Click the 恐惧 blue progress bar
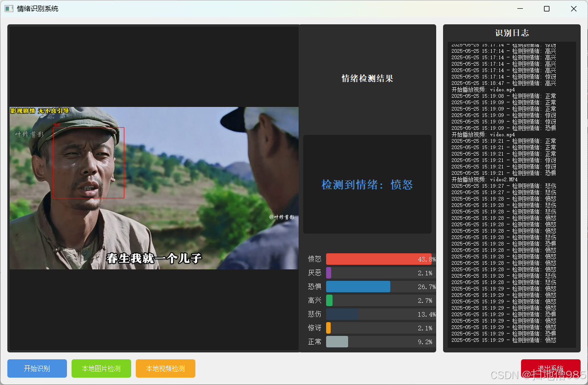 coord(381,287)
